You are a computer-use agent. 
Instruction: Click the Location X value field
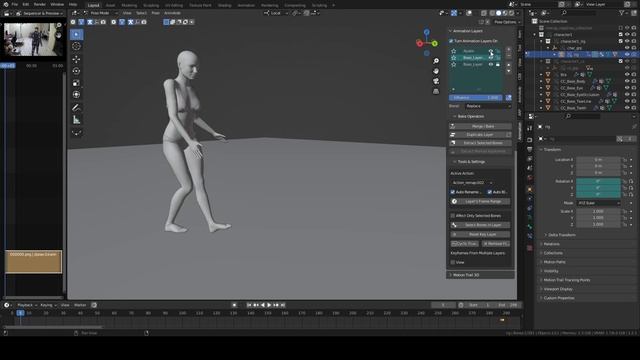click(598, 160)
